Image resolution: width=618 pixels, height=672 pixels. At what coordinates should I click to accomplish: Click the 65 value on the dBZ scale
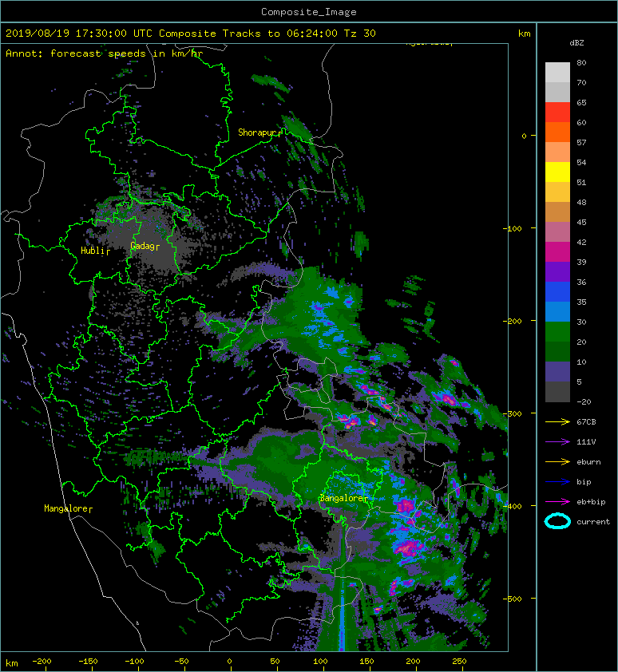click(581, 102)
